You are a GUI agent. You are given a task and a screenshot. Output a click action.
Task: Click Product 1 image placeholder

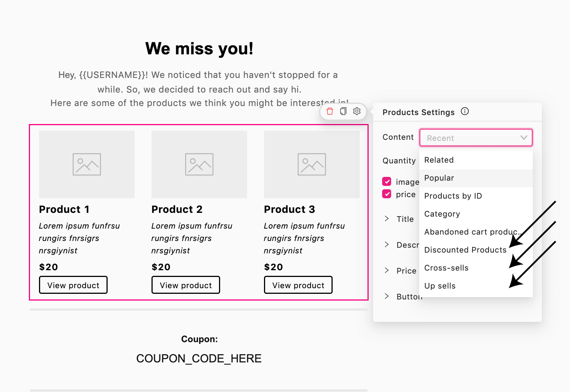(87, 164)
